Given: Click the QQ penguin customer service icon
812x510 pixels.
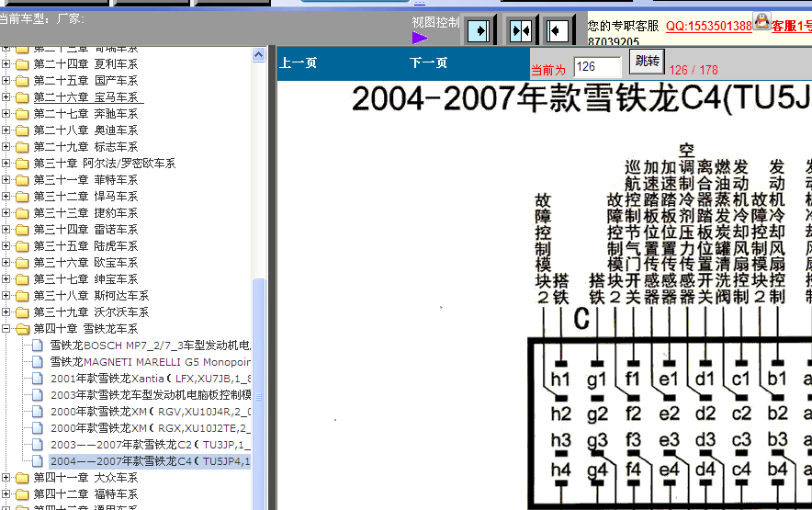Looking at the screenshot, I should coord(761,21).
